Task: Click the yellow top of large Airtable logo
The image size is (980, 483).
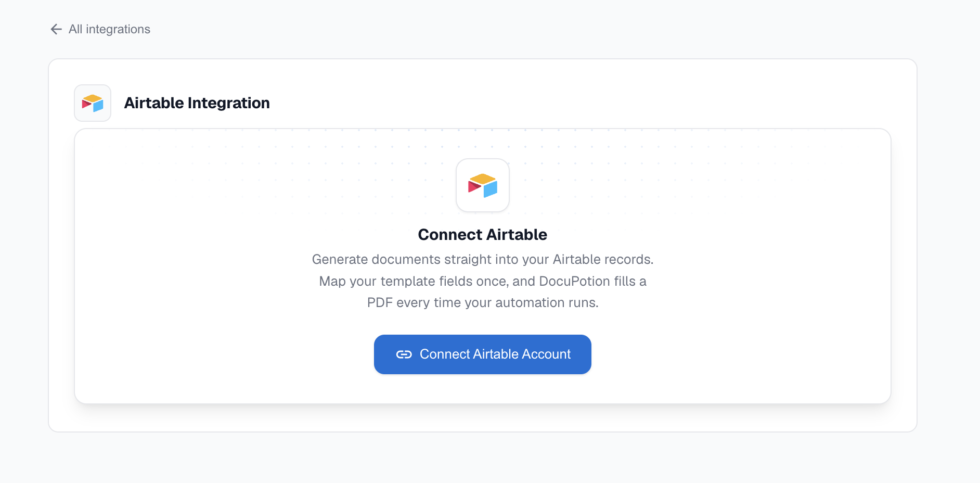Action: tap(483, 179)
